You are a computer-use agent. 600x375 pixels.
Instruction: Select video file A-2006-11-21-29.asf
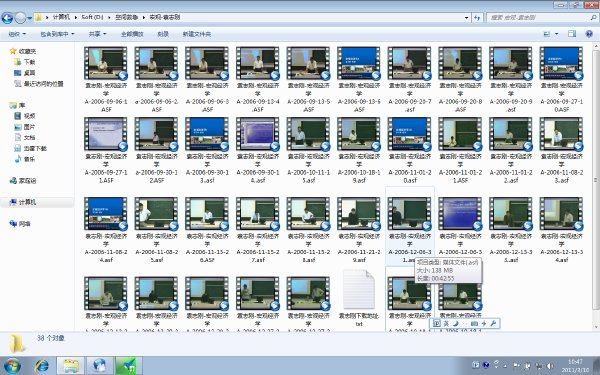359,230
